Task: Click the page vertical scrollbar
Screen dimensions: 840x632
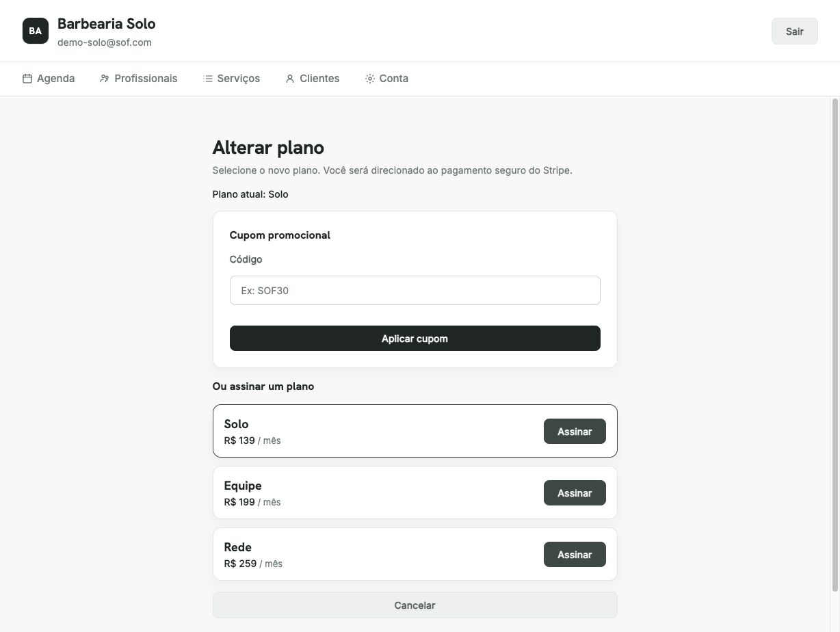Action: coord(835,345)
